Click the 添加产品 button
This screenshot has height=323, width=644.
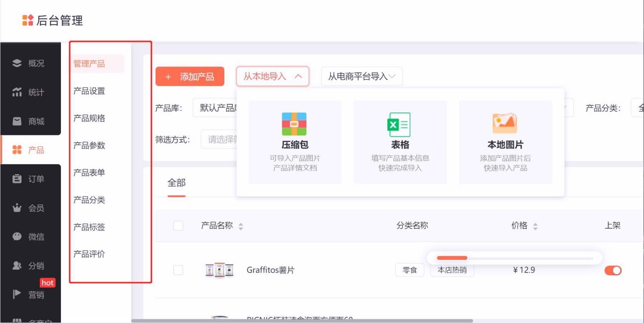tap(190, 77)
